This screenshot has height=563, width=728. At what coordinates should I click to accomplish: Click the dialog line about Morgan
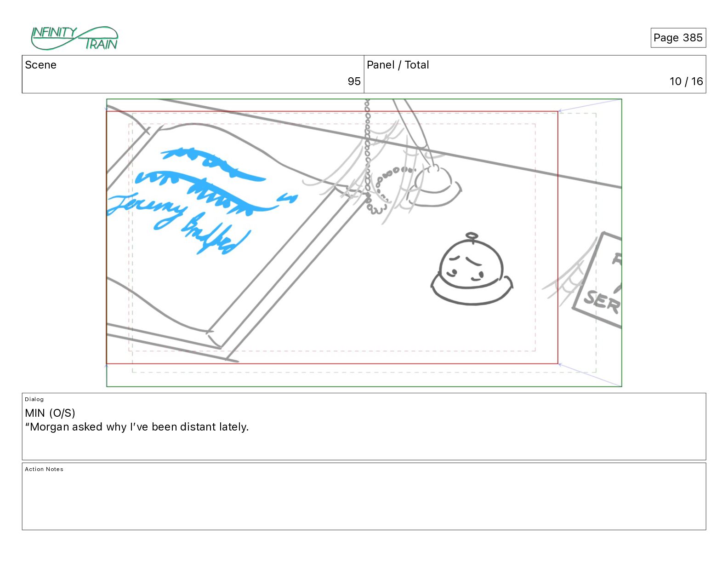137,427
